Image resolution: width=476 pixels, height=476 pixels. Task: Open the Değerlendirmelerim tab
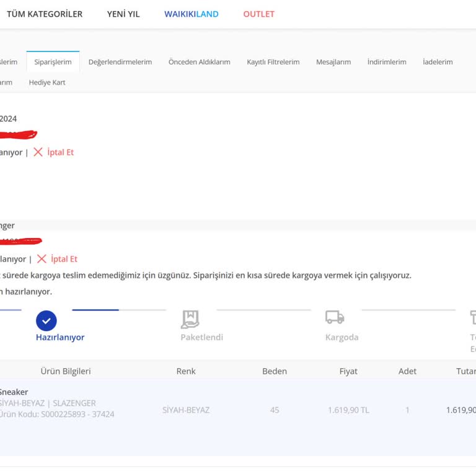pos(120,62)
